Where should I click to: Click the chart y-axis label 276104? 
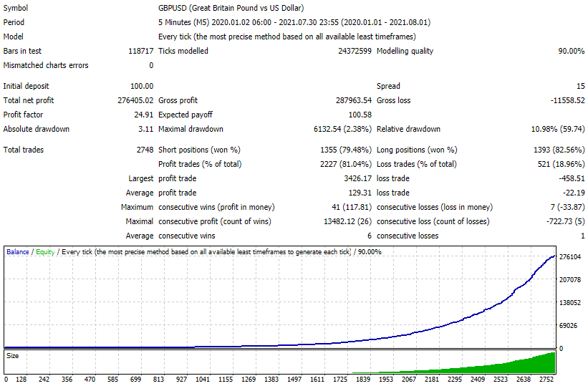[x=570, y=257]
